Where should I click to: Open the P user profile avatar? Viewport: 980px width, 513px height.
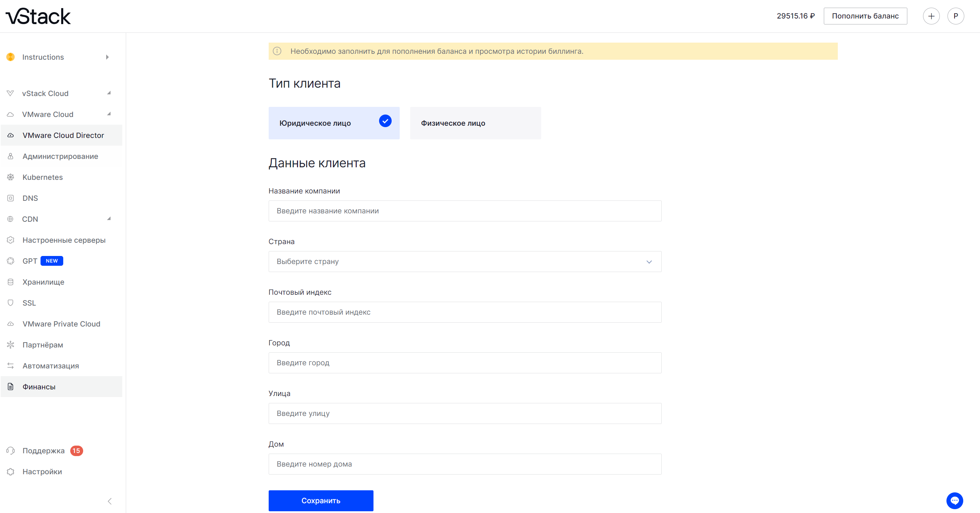point(955,16)
